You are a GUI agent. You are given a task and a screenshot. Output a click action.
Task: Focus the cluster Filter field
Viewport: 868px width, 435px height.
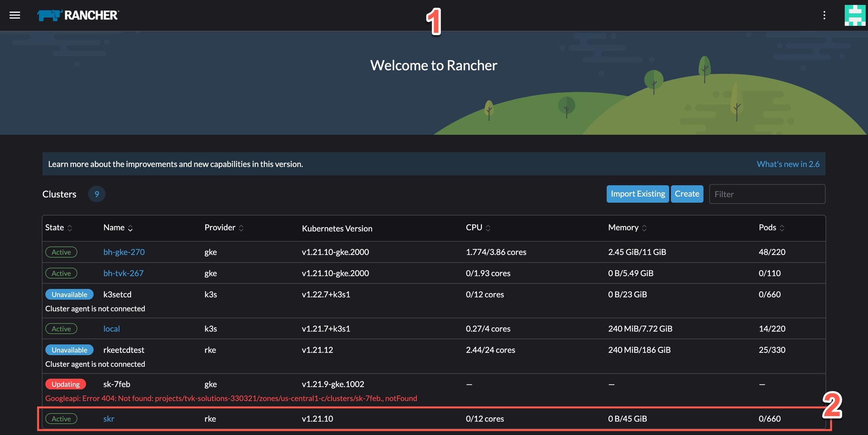point(767,194)
